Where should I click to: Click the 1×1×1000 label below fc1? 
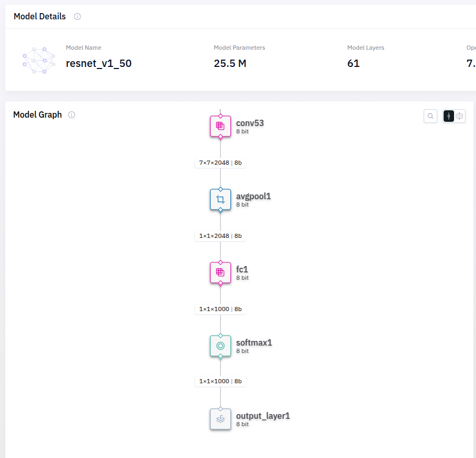pyautogui.click(x=220, y=309)
